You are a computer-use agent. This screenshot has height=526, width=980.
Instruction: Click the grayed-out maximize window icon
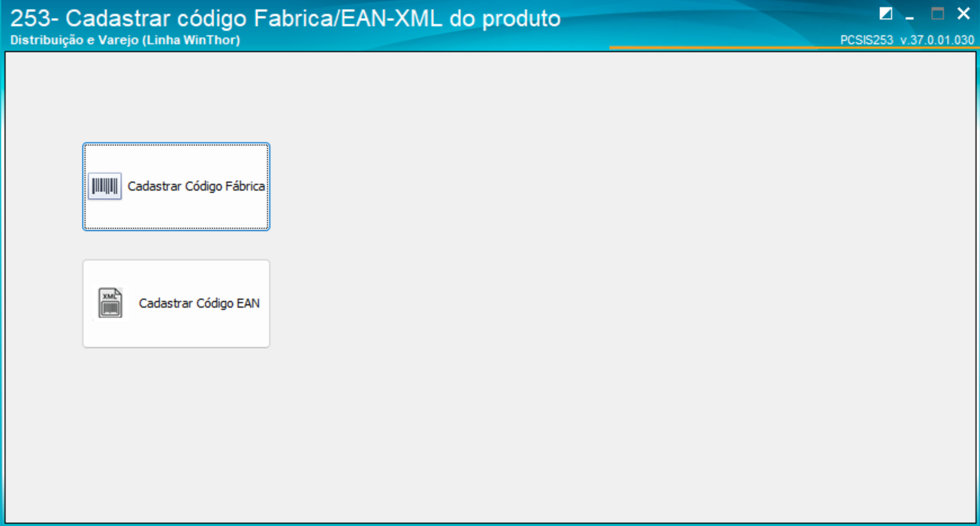click(937, 14)
